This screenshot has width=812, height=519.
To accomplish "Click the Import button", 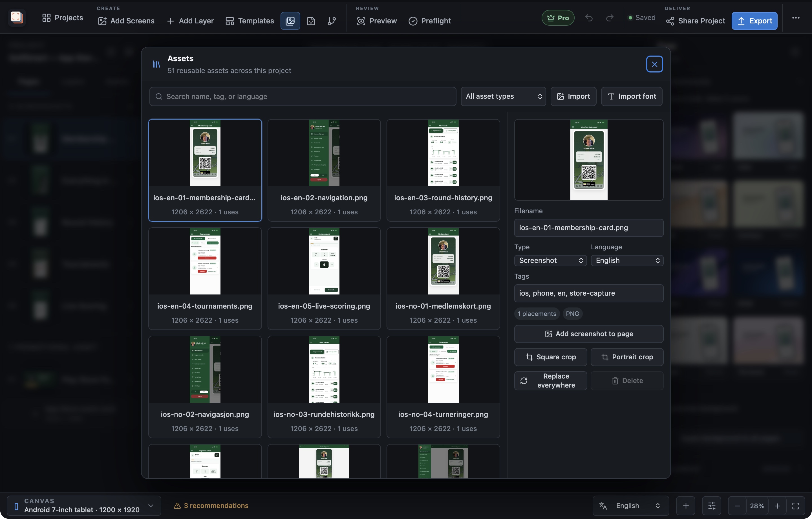I will pyautogui.click(x=573, y=96).
